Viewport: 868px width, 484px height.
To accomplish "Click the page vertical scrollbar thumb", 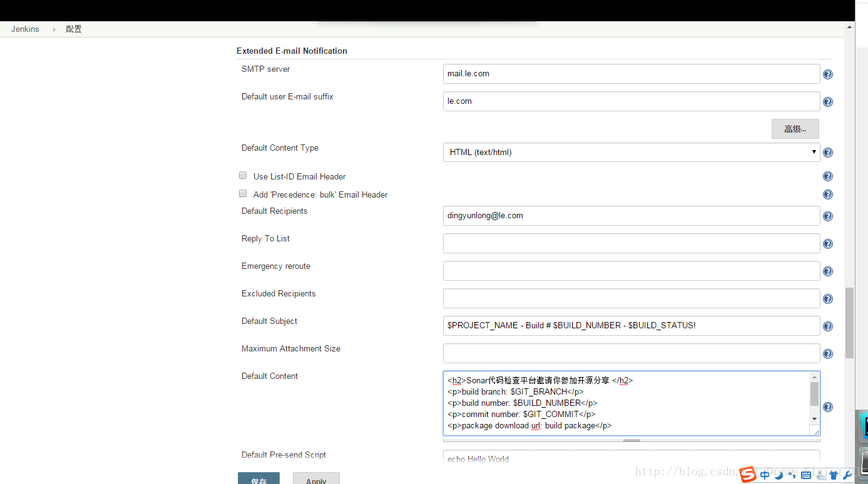I will [x=849, y=323].
